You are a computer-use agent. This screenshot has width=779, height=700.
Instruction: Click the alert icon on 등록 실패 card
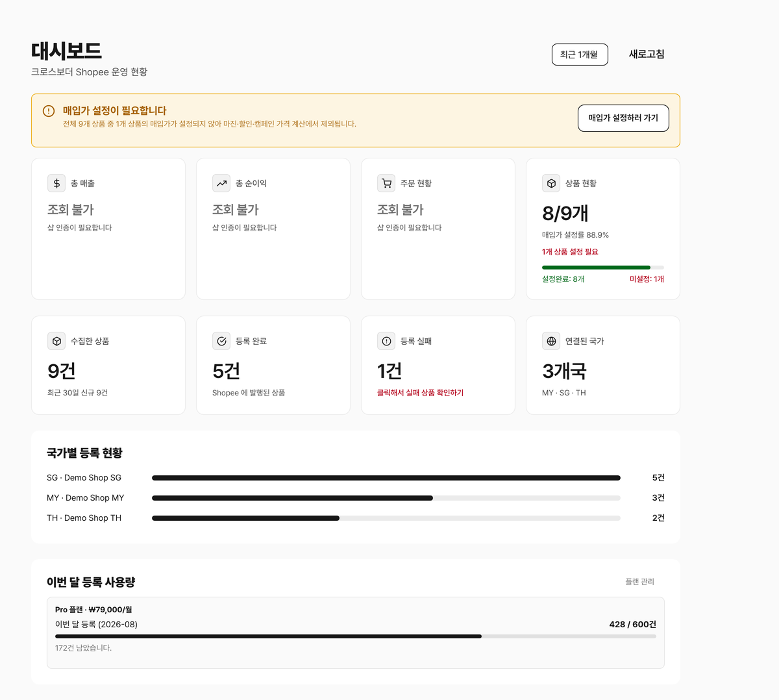coord(386,341)
